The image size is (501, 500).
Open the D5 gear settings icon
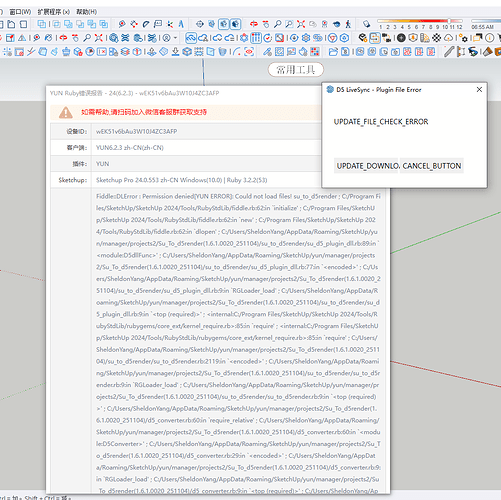tap(463, 38)
